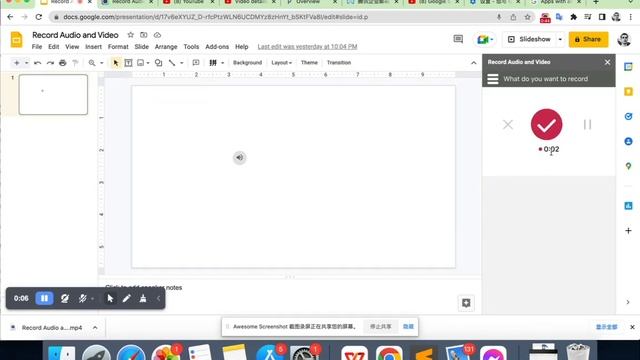Toggle the microphone mute in recorder bar
This screenshot has width=640, height=360.
point(82,298)
